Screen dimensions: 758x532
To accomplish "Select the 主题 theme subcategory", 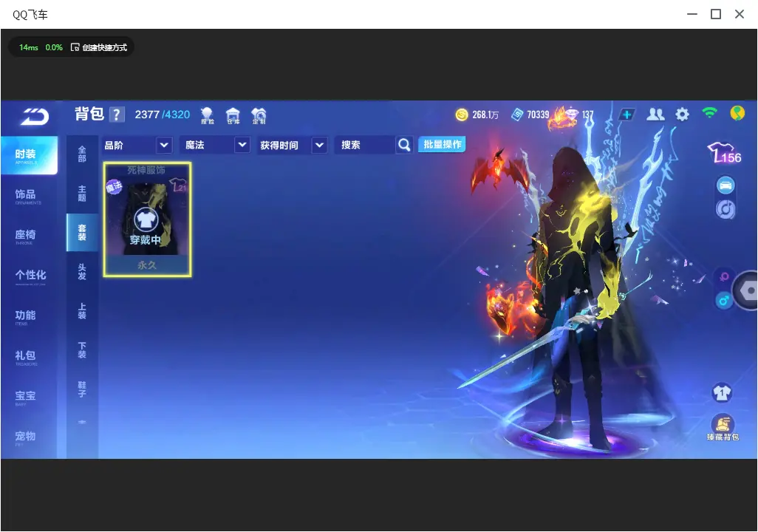I will 82,194.
